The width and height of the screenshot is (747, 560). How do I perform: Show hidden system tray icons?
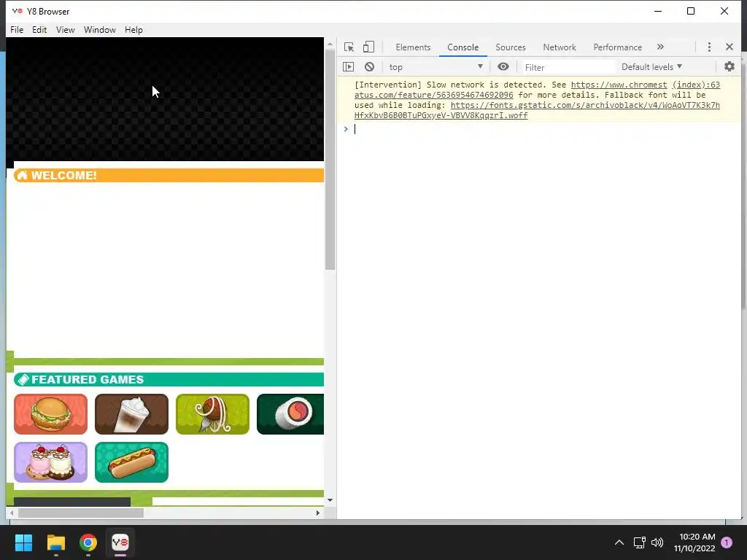coord(619,542)
